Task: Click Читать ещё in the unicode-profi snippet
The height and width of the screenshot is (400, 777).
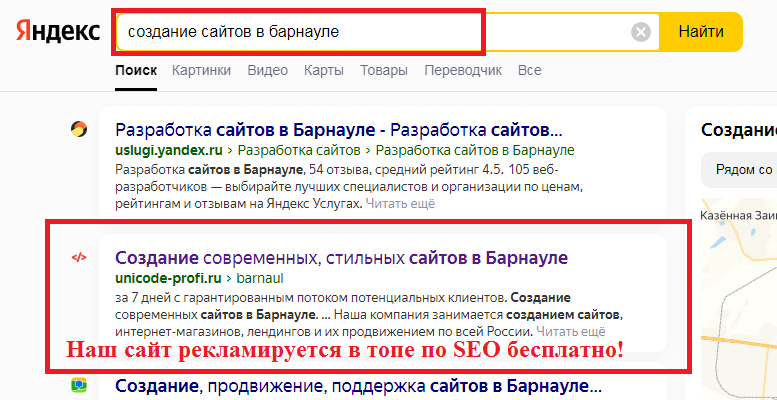Action: (x=571, y=331)
